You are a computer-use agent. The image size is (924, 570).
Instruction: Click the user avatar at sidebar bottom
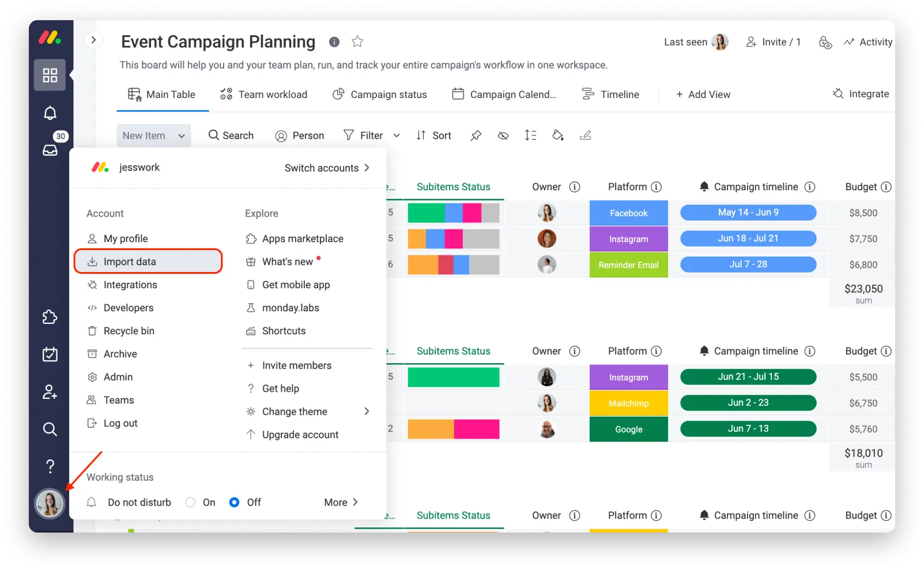tap(50, 503)
